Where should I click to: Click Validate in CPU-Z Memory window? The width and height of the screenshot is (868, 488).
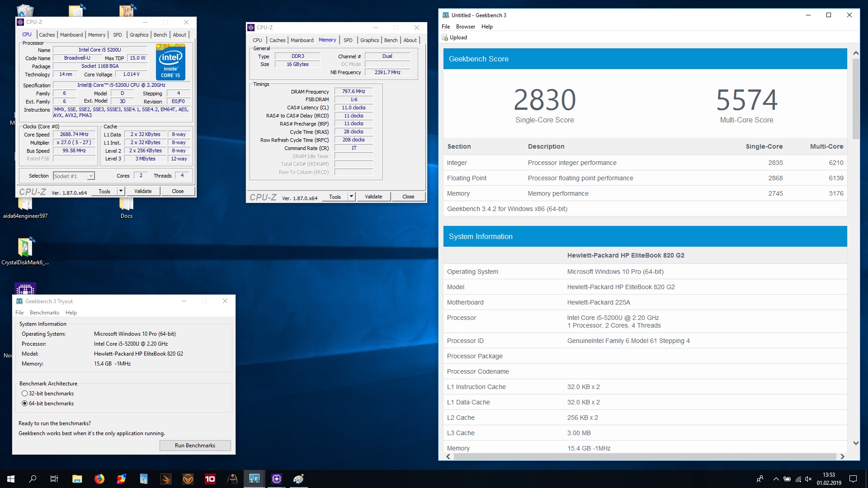coord(373,197)
